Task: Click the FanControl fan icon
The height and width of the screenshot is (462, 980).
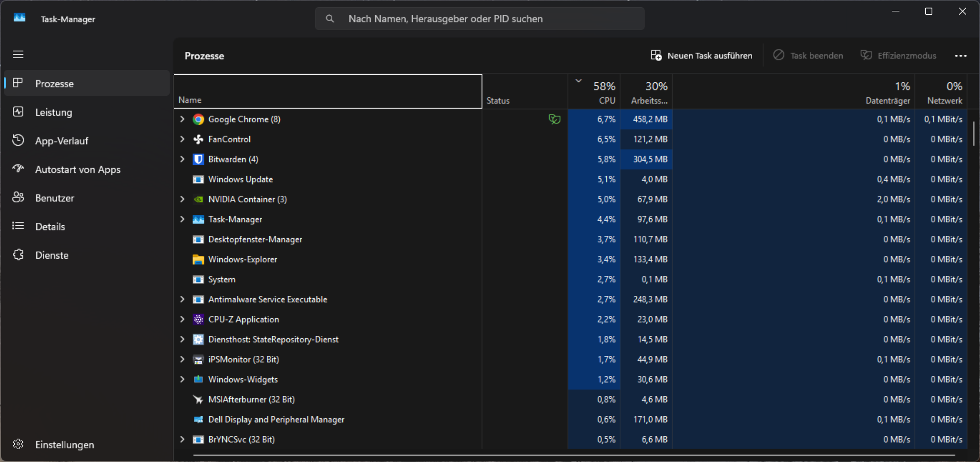Action: pos(198,140)
